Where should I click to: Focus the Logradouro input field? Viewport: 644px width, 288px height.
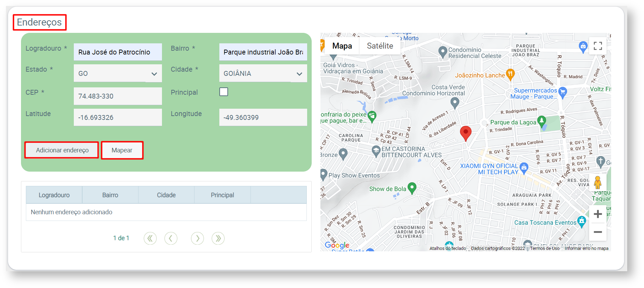[x=118, y=52]
